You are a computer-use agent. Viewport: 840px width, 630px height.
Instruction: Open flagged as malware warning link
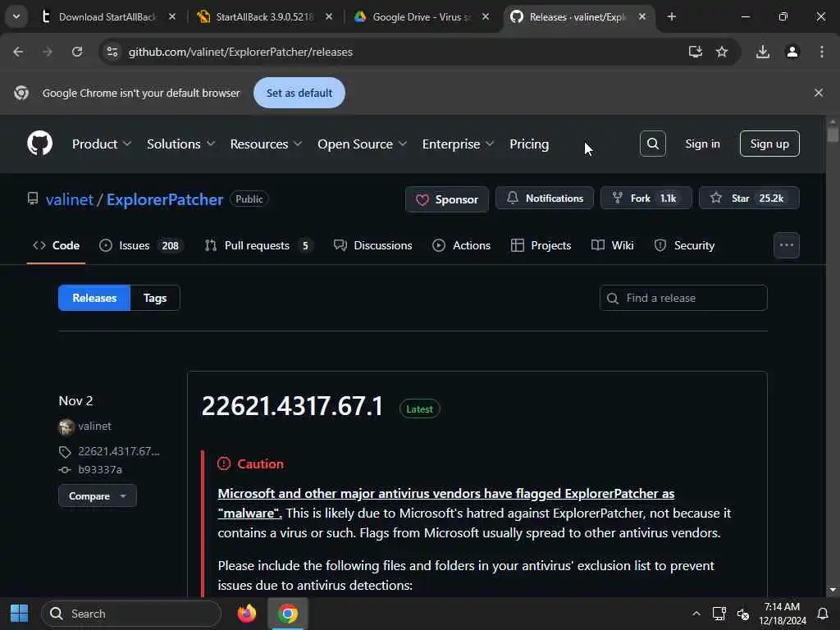point(445,503)
